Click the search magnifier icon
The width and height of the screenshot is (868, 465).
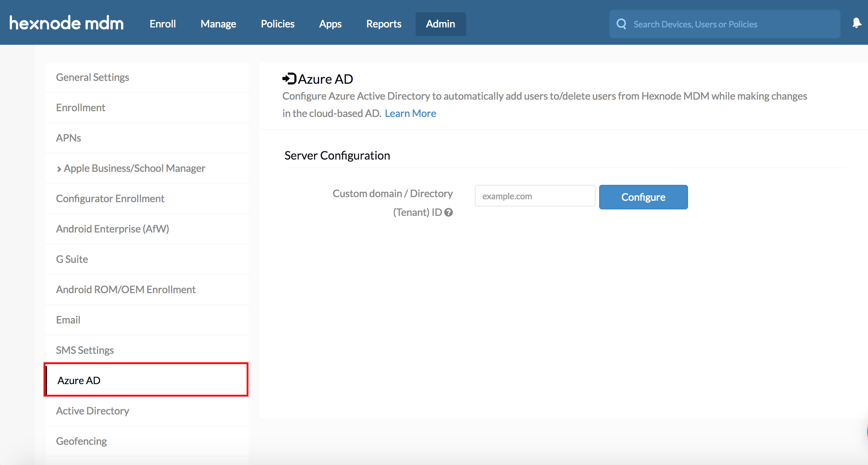click(622, 24)
